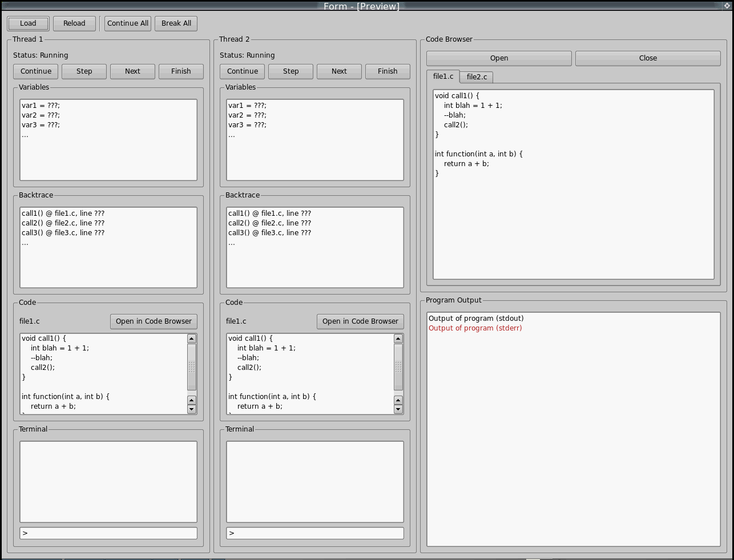This screenshot has width=734, height=560.
Task: Click the Code Browser Open button
Action: pyautogui.click(x=499, y=58)
